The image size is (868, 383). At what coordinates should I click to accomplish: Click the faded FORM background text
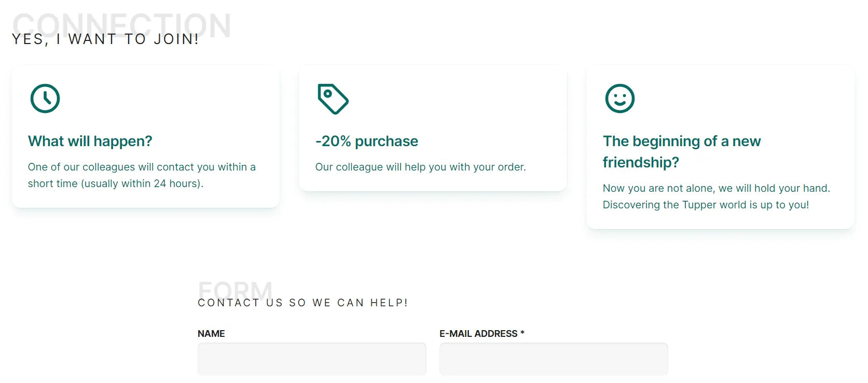pyautogui.click(x=235, y=289)
